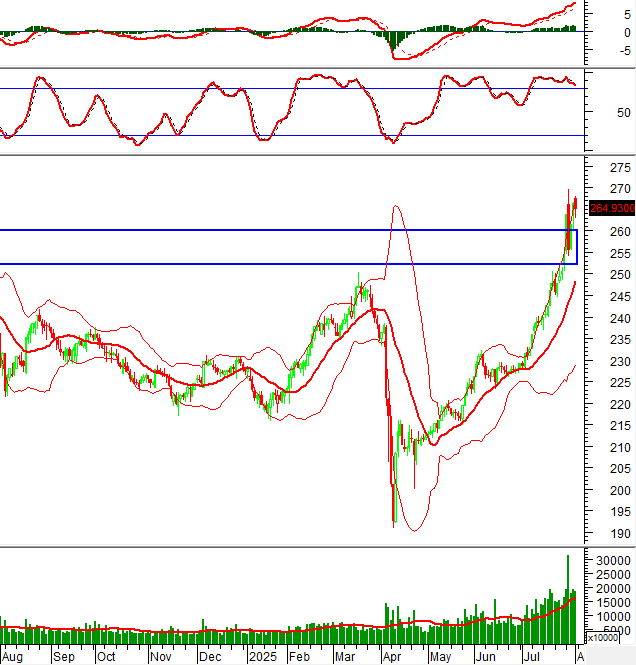
Task: Select the 15000 volume axis label
Action: (613, 603)
